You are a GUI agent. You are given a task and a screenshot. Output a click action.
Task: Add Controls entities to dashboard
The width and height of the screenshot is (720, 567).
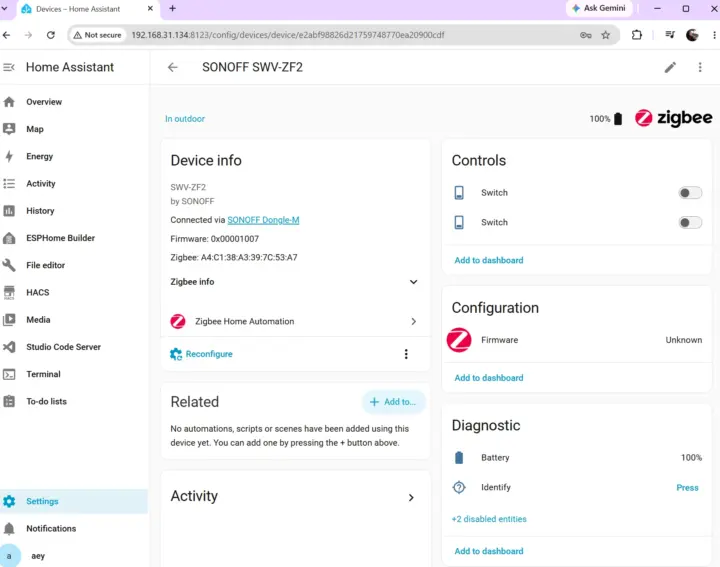489,260
